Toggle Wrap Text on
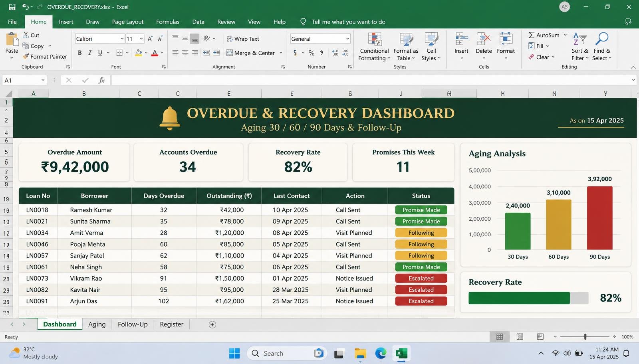 tap(243, 39)
